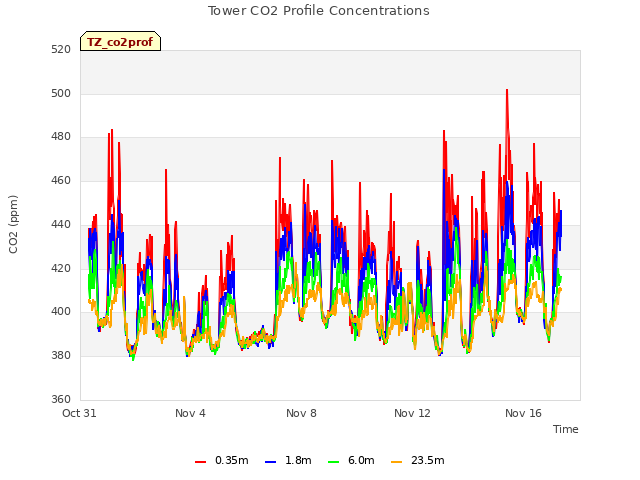Toggle the 23.5m legend entry
Screen dimensions: 640x480
417,460
